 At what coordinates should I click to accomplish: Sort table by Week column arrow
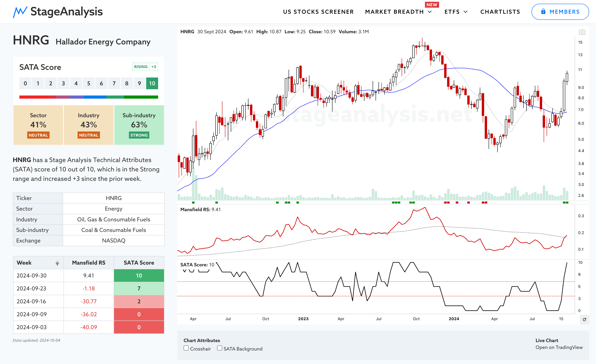pyautogui.click(x=57, y=263)
